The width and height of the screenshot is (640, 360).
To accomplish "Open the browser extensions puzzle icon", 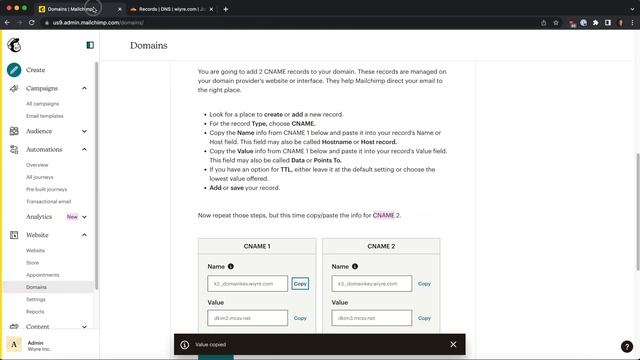I will (x=596, y=23).
